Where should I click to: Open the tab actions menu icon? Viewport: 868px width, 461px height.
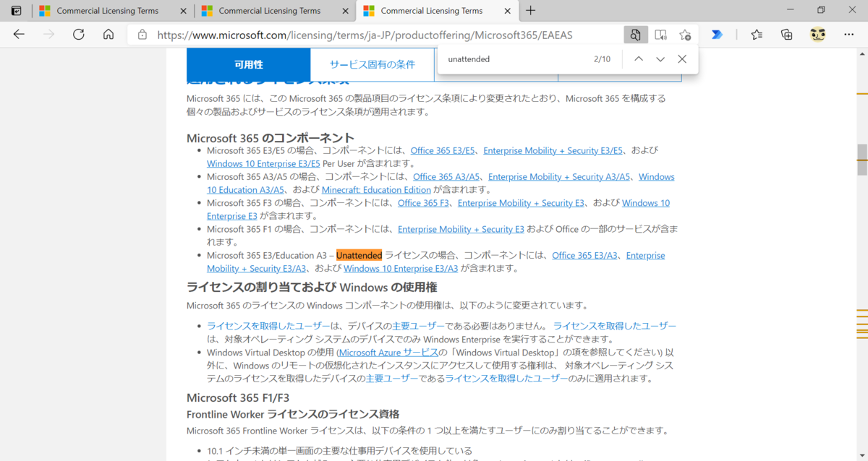[x=17, y=11]
